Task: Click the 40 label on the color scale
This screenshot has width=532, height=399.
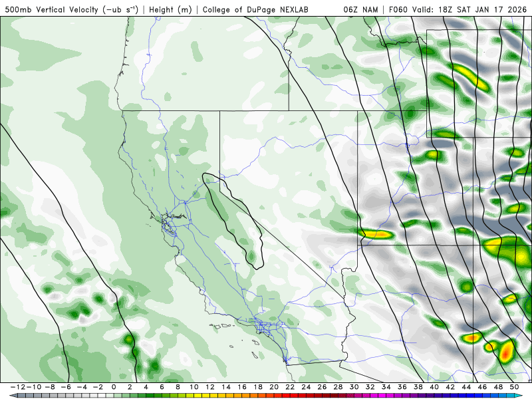Action: pos(434,387)
